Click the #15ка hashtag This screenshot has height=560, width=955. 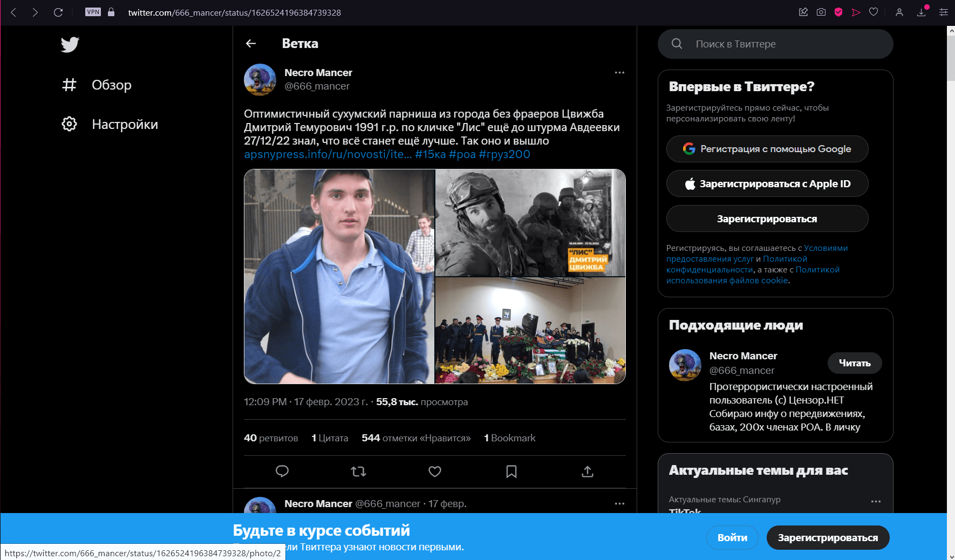[430, 154]
